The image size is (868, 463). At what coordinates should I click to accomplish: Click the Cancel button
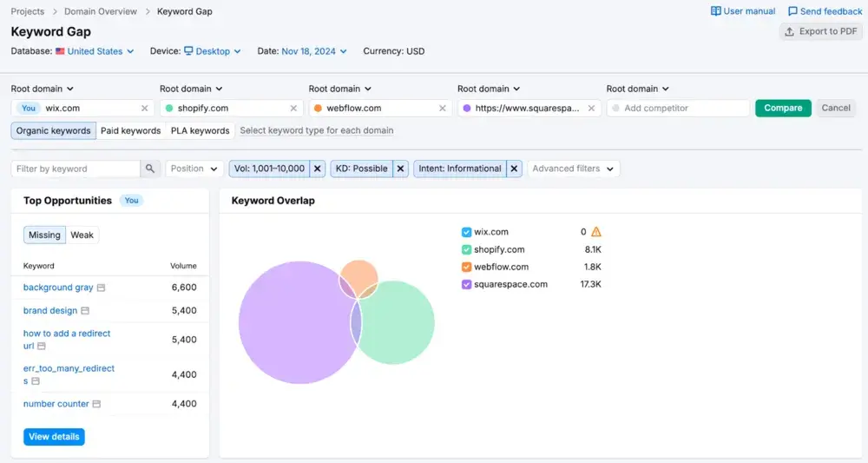(x=836, y=108)
